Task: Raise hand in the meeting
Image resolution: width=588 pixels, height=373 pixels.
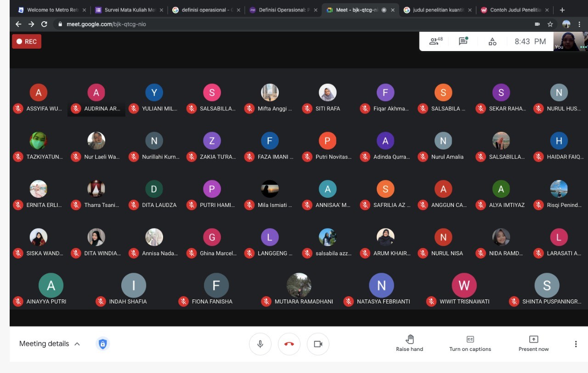Action: tap(410, 344)
